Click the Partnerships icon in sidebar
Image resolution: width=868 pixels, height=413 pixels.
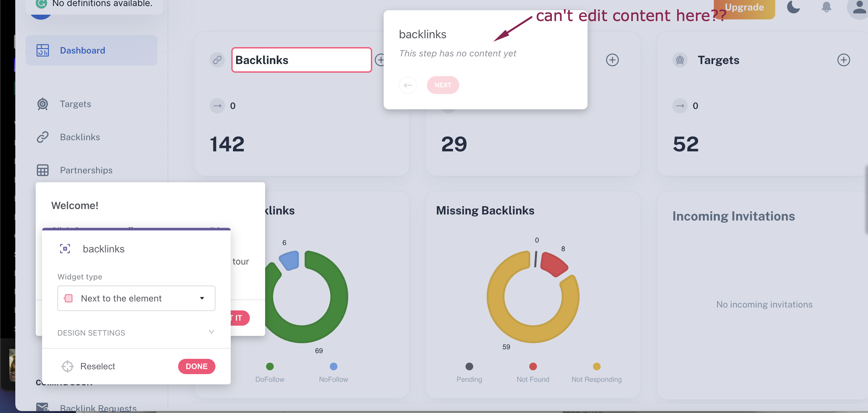tap(43, 170)
